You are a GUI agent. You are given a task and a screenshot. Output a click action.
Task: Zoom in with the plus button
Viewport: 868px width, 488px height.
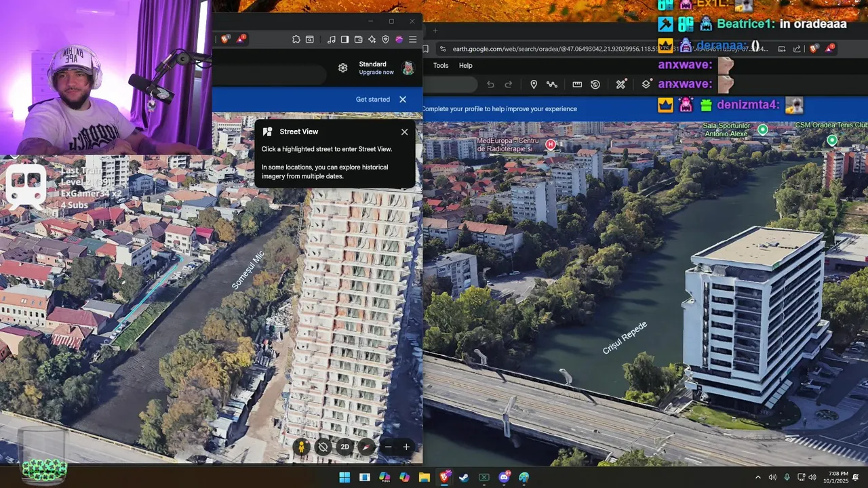[x=406, y=447]
